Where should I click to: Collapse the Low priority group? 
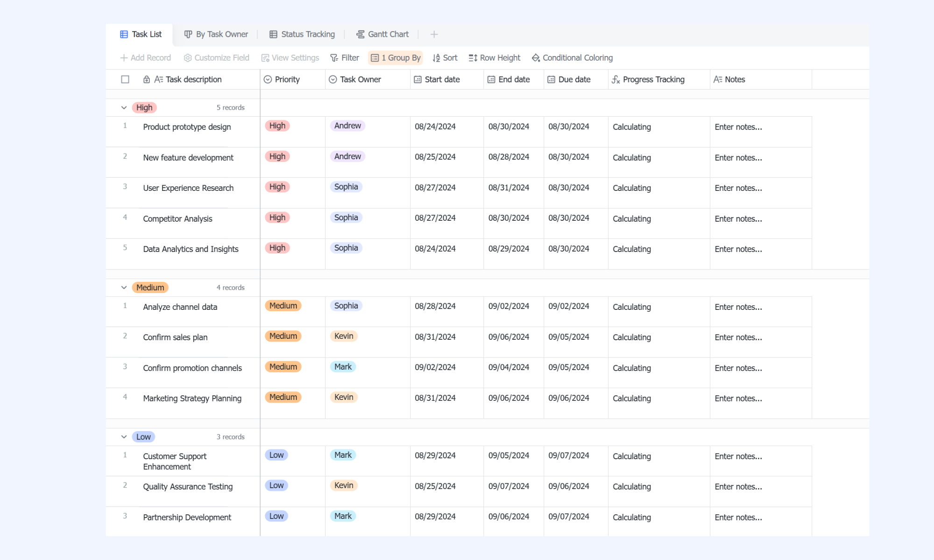124,437
